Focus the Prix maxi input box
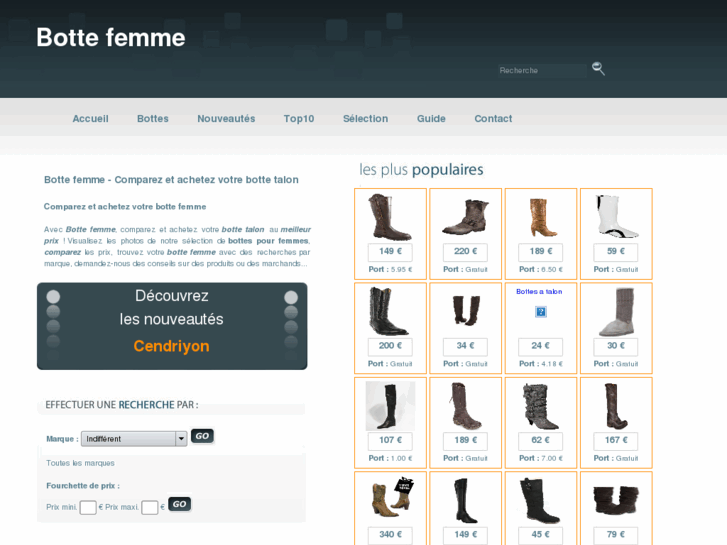Screen dimensions: 727x545 (x=150, y=507)
